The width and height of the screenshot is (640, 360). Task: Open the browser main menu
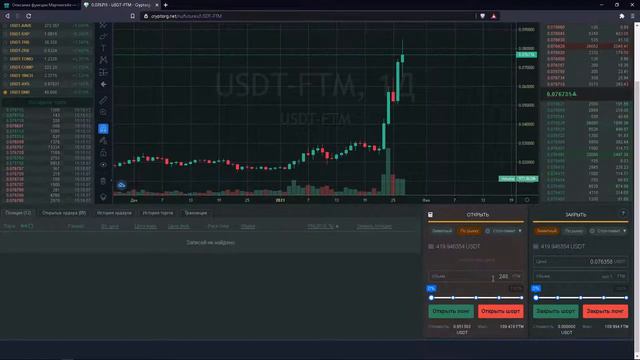(633, 16)
